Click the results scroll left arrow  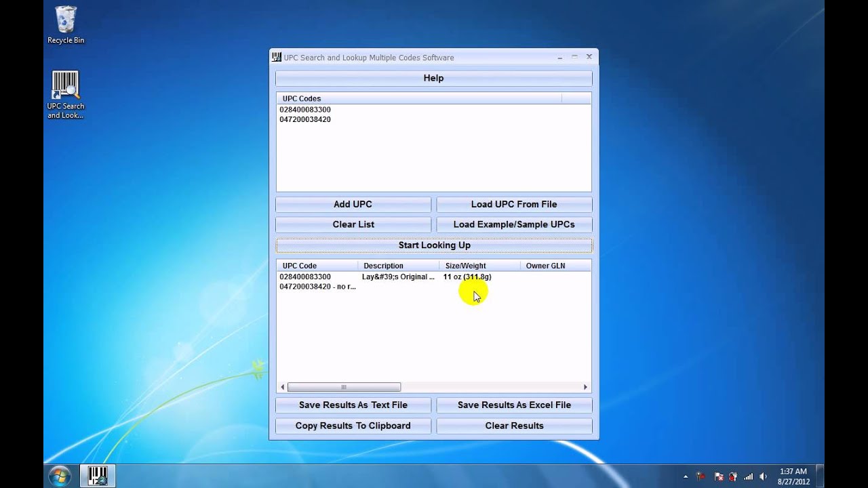coord(282,387)
